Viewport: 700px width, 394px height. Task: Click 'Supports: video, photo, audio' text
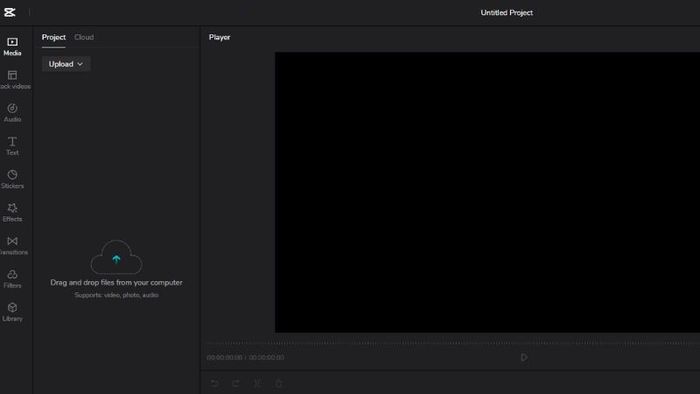116,295
